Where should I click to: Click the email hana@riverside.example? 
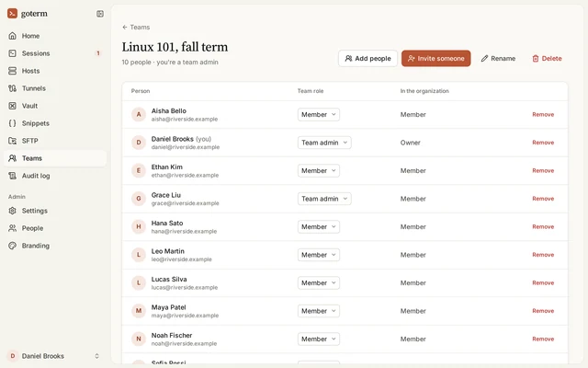[184, 231]
